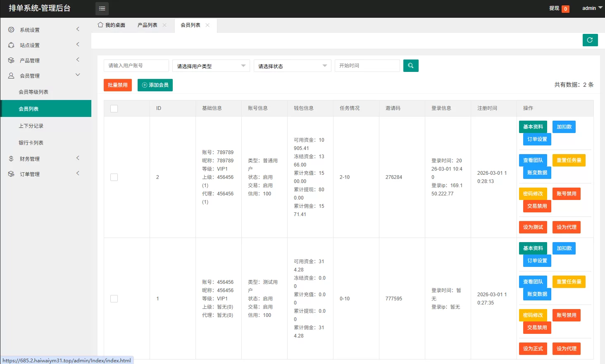
Task: Click the 请输入用户账号 input field
Action: pyautogui.click(x=136, y=65)
